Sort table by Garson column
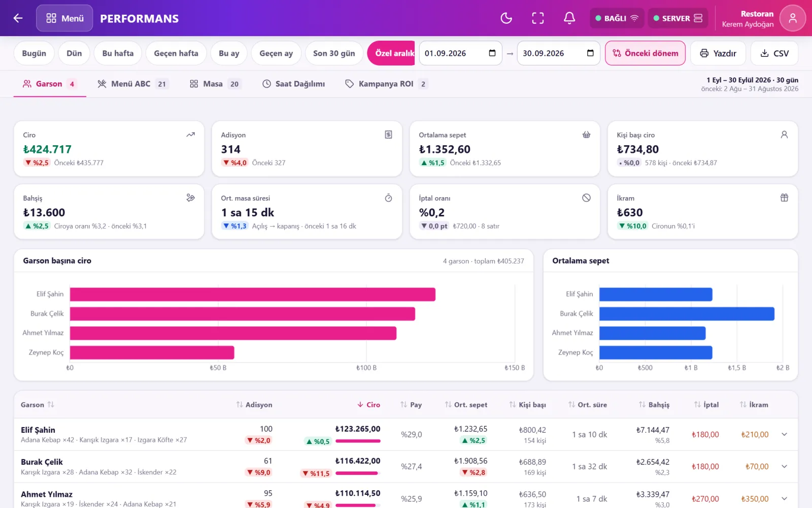Screen dimensions: 812x508 (x=37, y=405)
